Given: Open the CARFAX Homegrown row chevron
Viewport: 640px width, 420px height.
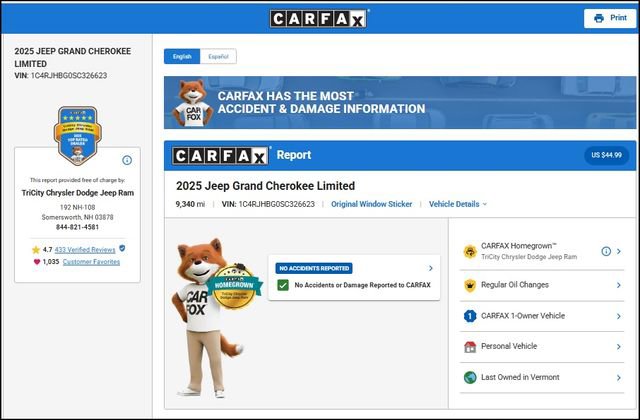Looking at the screenshot, I should (619, 251).
